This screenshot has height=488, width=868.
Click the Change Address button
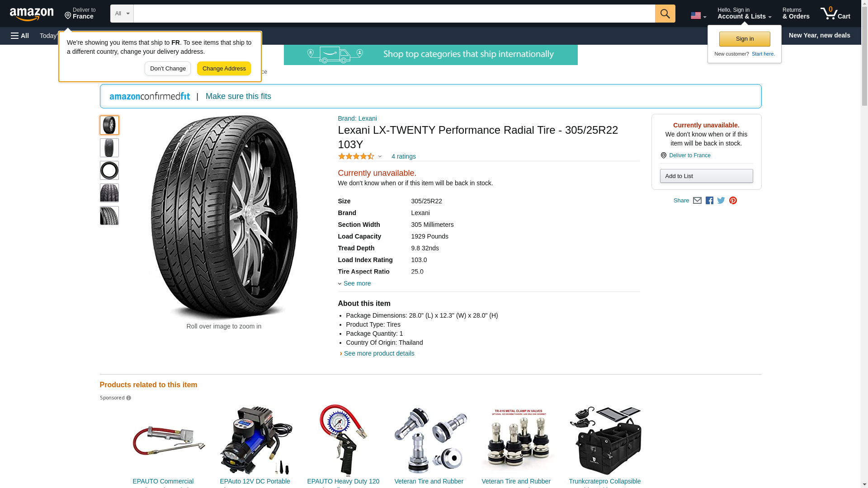pyautogui.click(x=224, y=69)
